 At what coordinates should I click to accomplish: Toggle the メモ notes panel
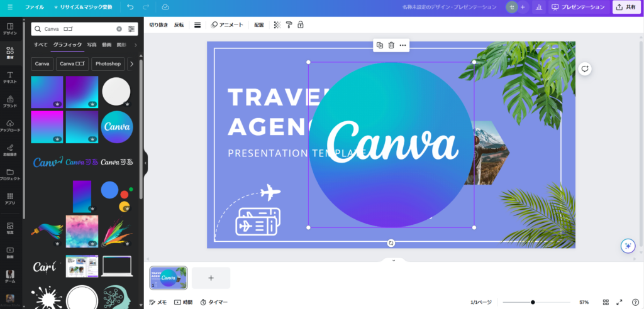(158, 302)
